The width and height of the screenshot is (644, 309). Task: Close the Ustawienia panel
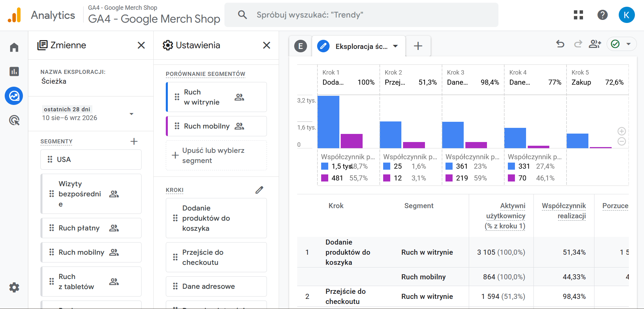pos(267,45)
